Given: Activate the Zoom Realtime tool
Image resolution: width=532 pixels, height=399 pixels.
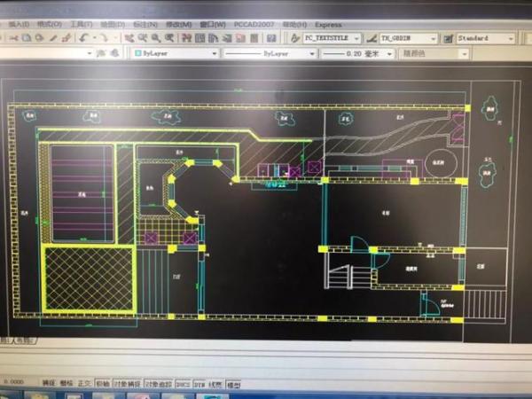Looking at the screenshot, I should (143, 38).
